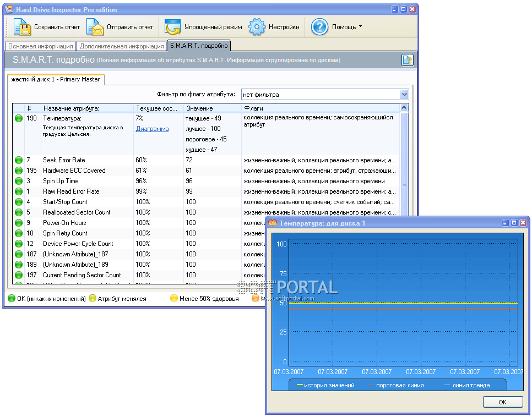The image size is (532, 417).
Task: Click green status icon for Temperature row
Action: (x=19, y=118)
